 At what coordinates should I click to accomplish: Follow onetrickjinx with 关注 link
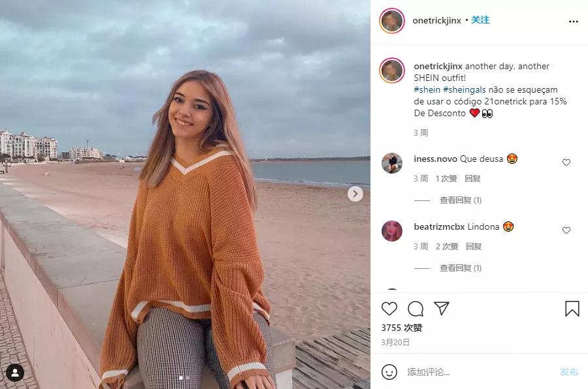[480, 20]
